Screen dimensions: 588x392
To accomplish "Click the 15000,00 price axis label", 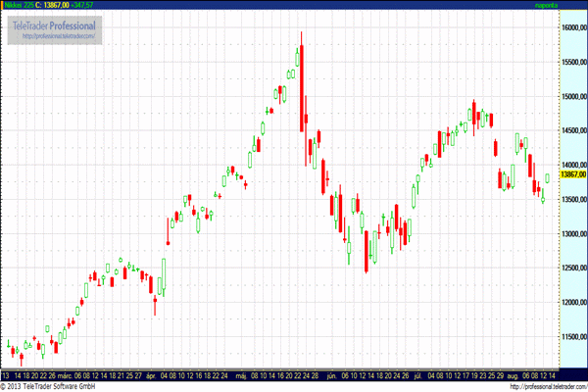I will tap(571, 96).
